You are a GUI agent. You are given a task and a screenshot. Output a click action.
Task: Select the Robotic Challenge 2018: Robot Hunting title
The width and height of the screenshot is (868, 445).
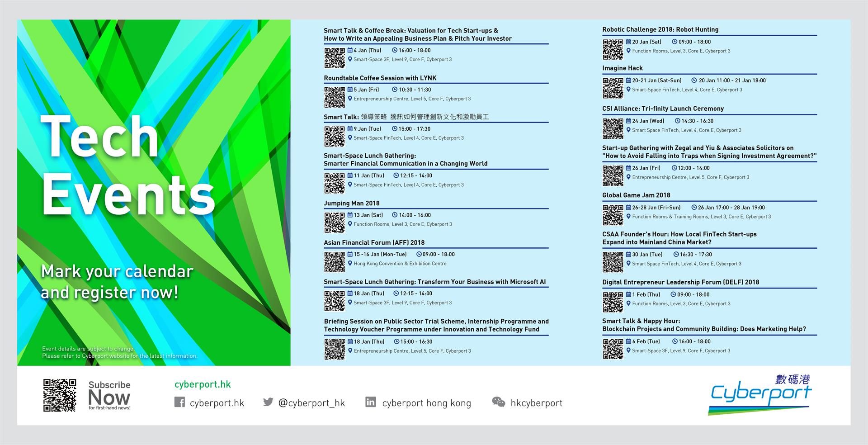(x=660, y=29)
